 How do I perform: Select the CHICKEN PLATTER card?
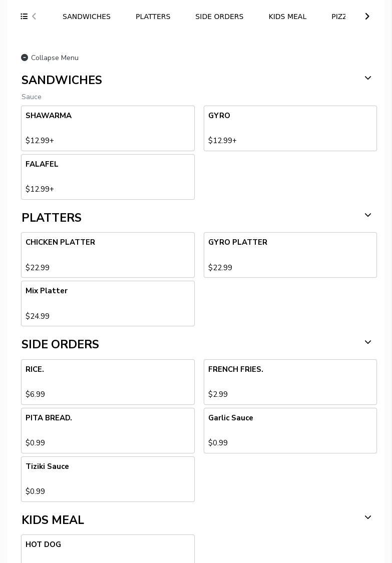[108, 255]
